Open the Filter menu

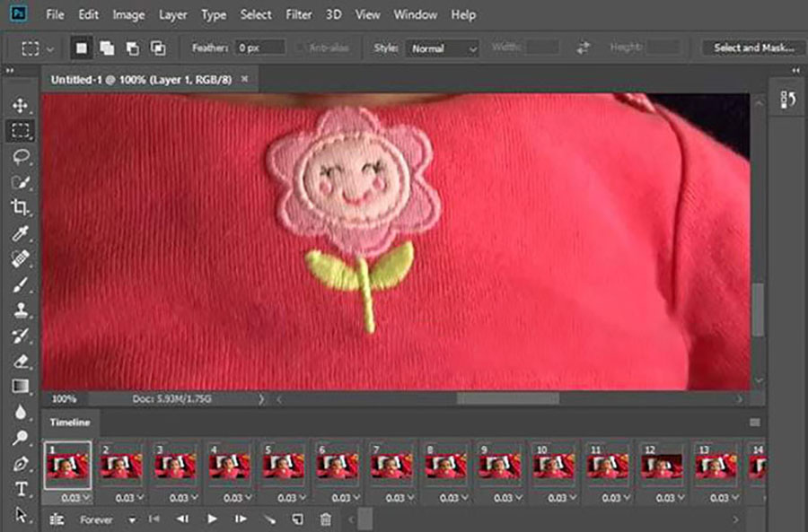298,15
